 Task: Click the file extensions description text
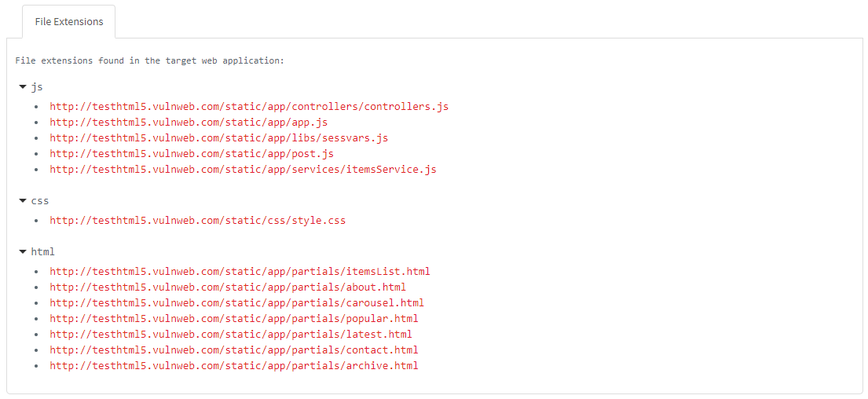point(149,60)
